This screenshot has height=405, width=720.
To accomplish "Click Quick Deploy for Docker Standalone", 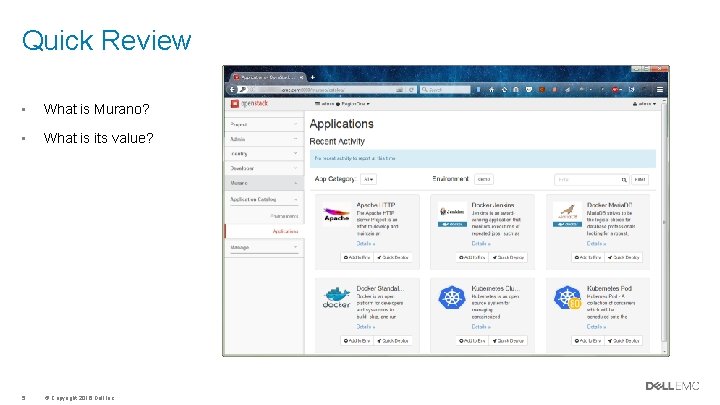I will point(393,341).
